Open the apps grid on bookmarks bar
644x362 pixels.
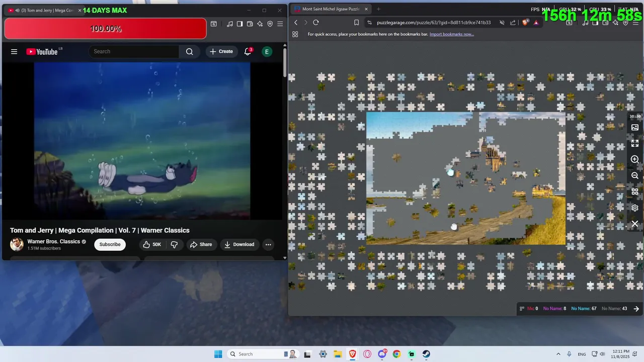pos(295,34)
